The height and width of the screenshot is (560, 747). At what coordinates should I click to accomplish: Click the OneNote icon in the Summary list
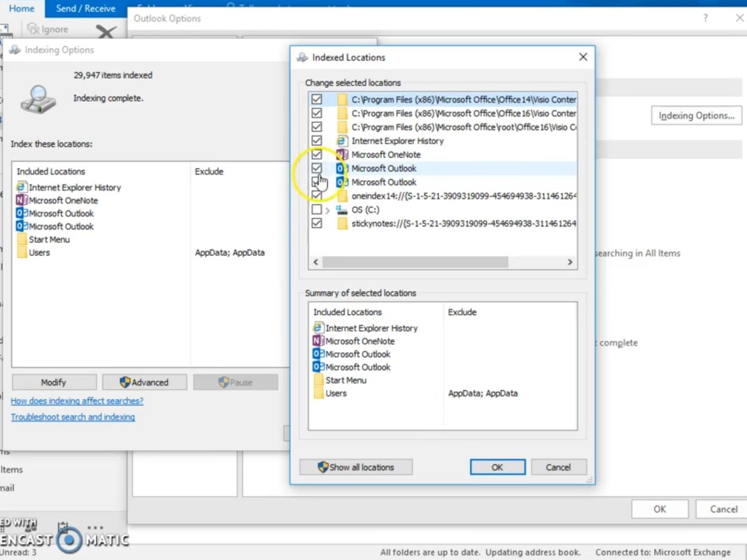point(318,341)
